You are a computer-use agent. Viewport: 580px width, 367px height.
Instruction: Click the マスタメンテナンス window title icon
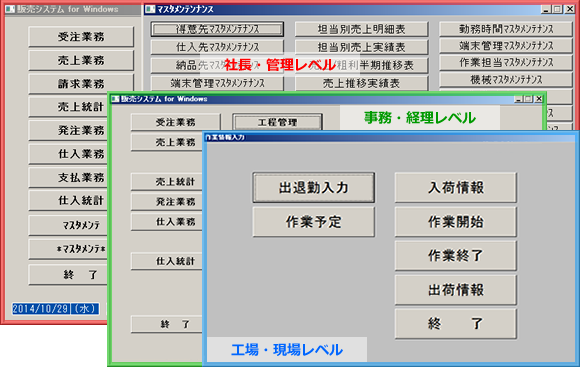150,9
